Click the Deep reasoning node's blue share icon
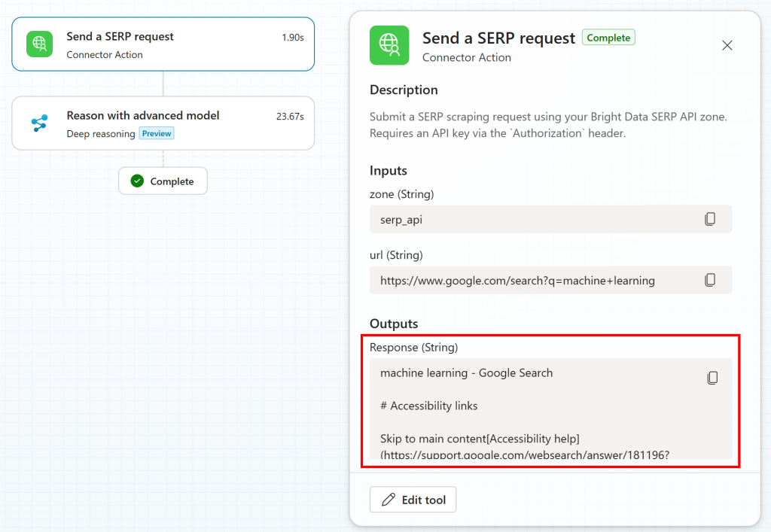The image size is (771, 532). pos(39,123)
